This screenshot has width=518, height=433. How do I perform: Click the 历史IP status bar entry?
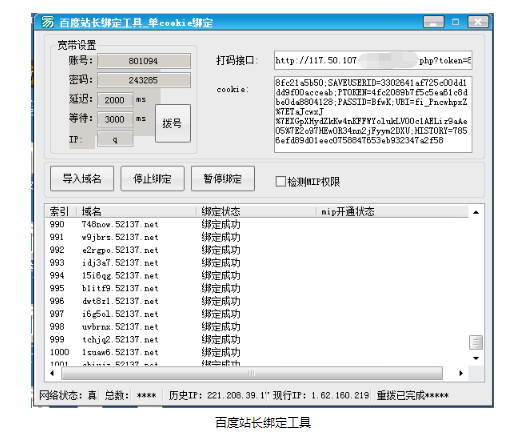coord(218,395)
